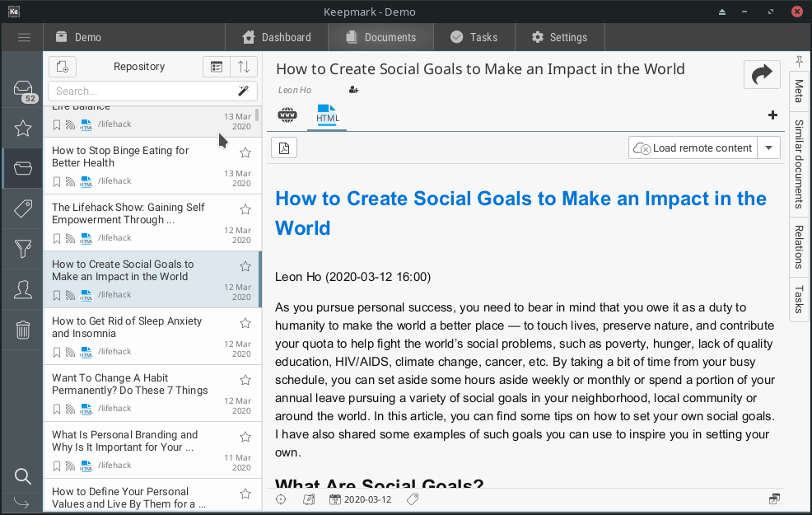The image size is (812, 515).
Task: Open the search magnifier in sidebar
Action: [x=23, y=476]
